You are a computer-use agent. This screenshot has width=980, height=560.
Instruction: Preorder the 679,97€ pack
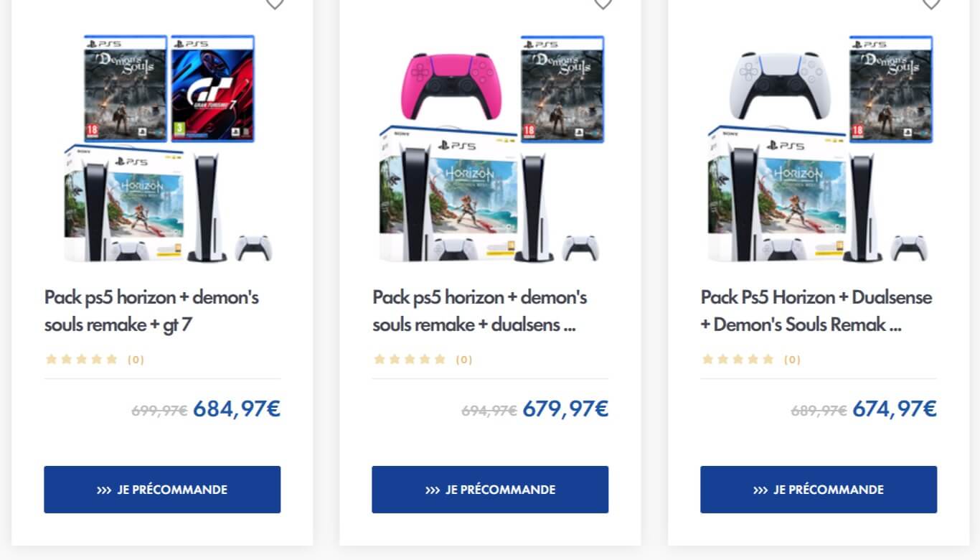[490, 490]
